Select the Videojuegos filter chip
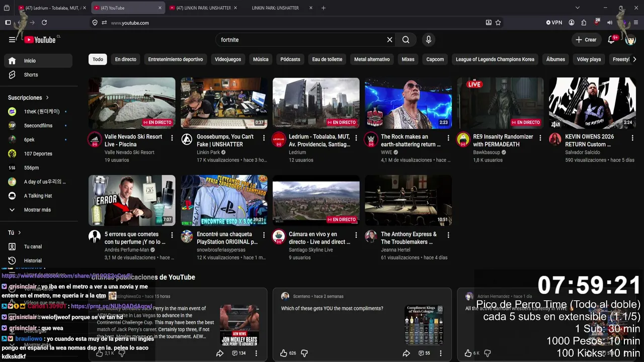 click(228, 59)
